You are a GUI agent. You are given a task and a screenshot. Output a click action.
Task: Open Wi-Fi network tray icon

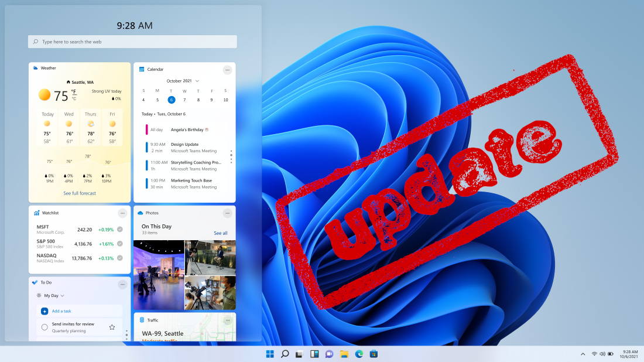(x=594, y=354)
